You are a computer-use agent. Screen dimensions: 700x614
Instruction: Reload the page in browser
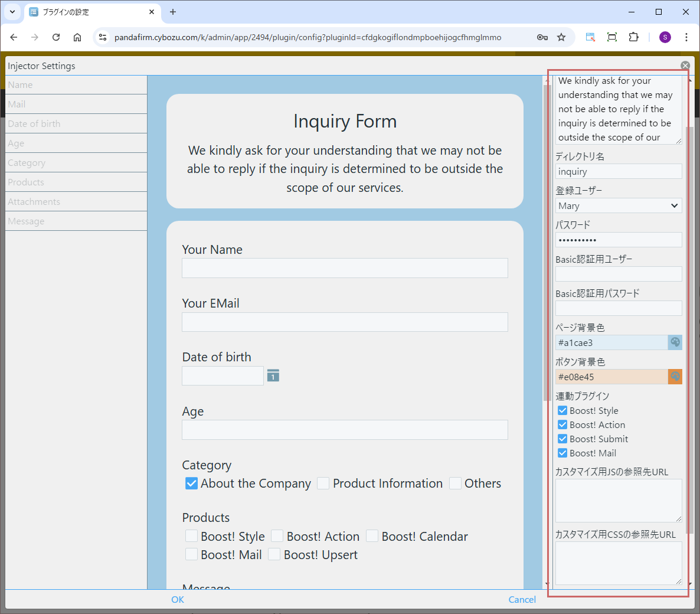click(x=56, y=37)
